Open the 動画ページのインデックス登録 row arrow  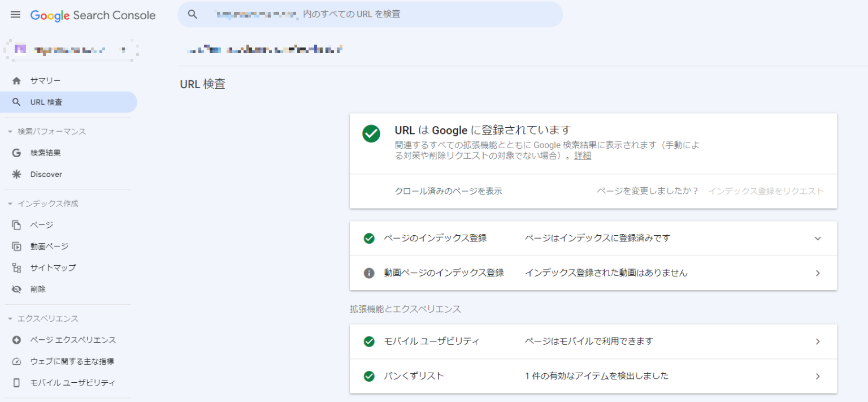(x=817, y=273)
